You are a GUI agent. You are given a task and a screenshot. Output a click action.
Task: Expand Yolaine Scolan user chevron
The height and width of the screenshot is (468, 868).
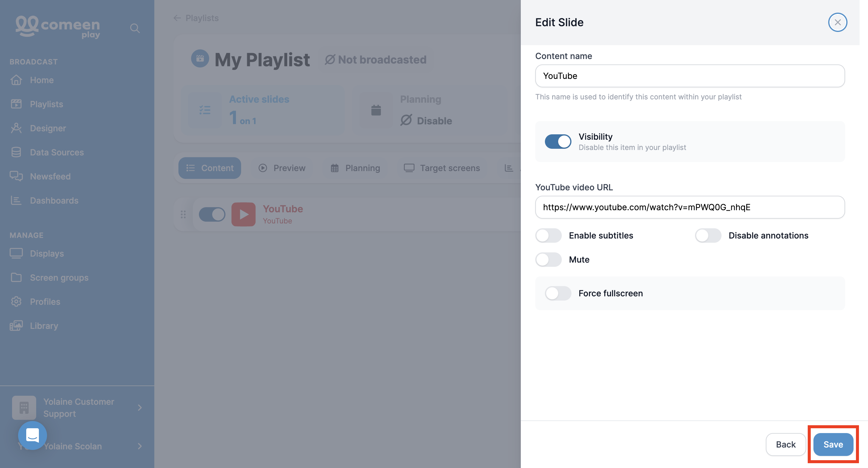[x=140, y=446]
